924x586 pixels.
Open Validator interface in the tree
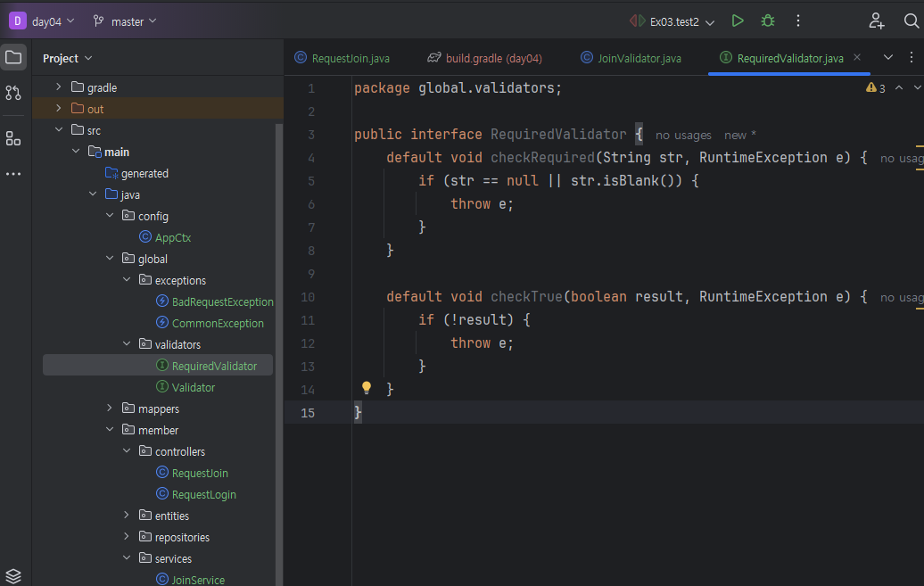point(193,387)
